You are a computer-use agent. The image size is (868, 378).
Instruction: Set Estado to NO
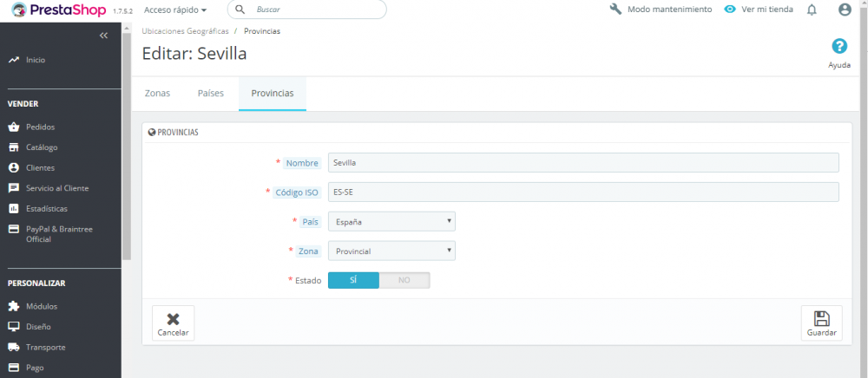coord(404,280)
